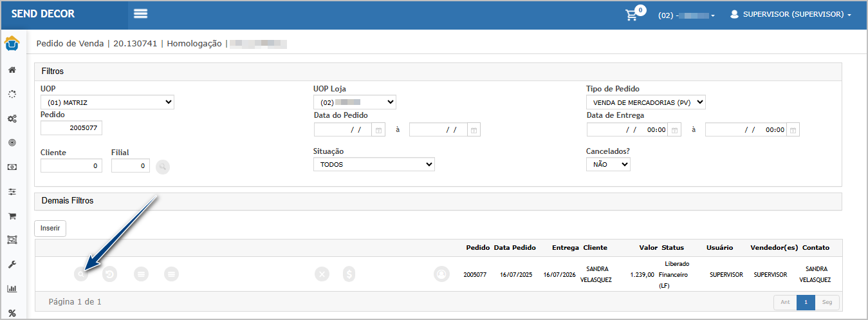
Task: Open the shopping cart in top bar
Action: coord(631,15)
